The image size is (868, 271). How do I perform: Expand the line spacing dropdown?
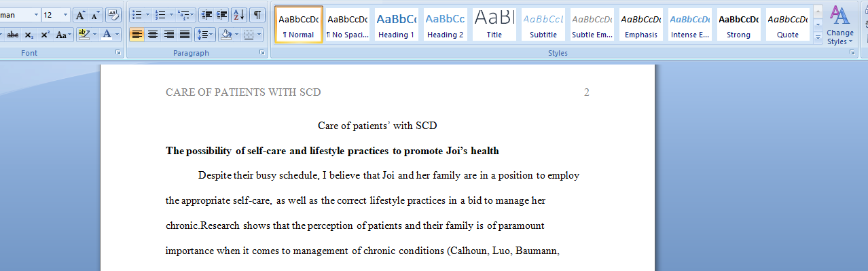coord(212,35)
